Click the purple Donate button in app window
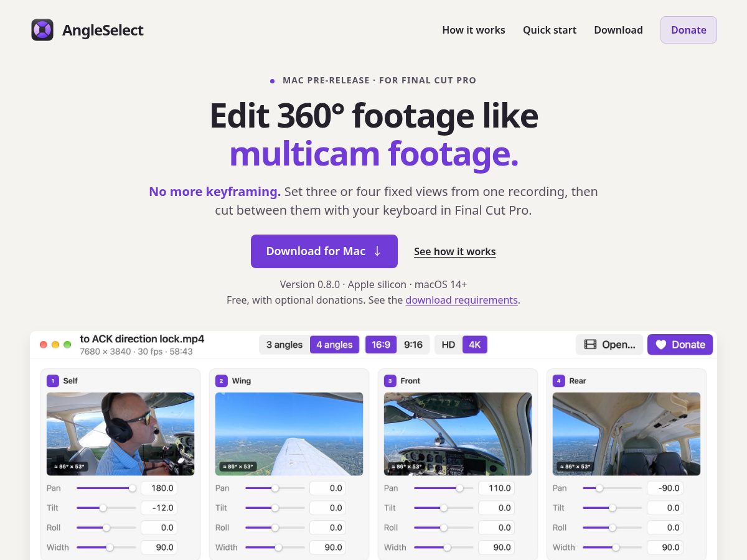The image size is (747, 560). pyautogui.click(x=680, y=345)
